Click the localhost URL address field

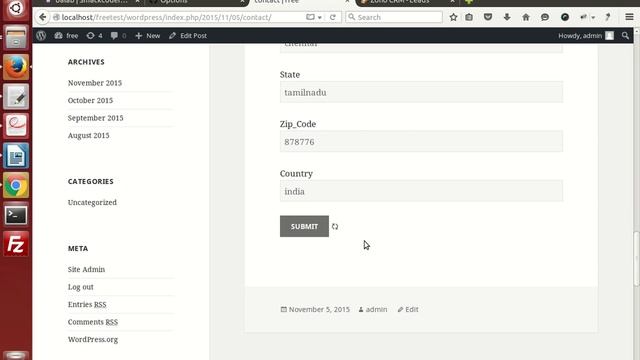[x=180, y=17]
